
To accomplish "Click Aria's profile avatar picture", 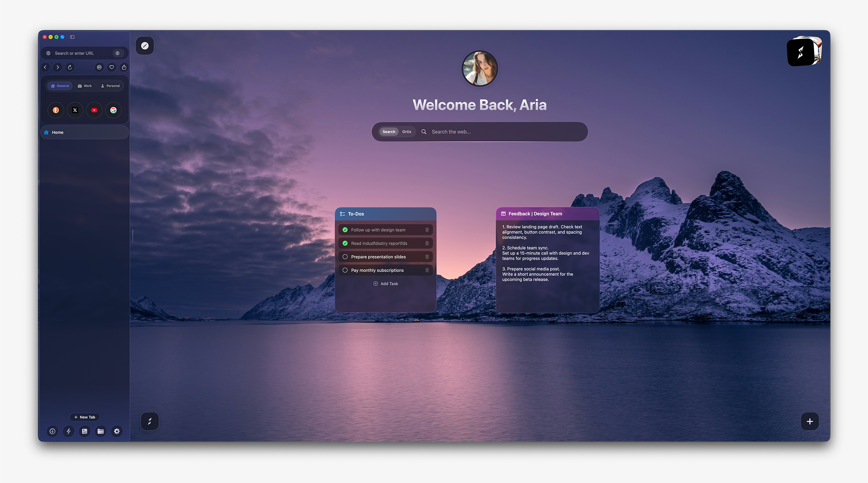I will [x=479, y=68].
